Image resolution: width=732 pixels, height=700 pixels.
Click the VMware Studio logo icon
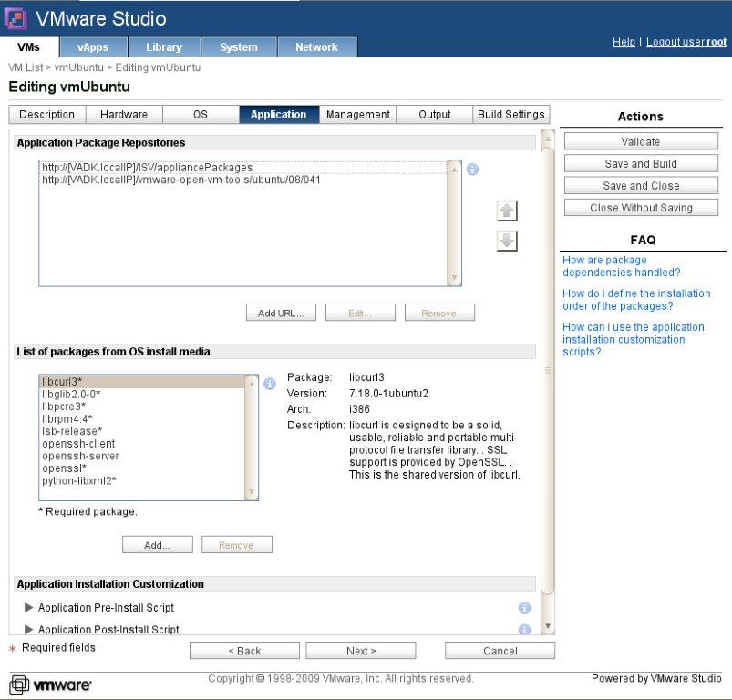(x=15, y=18)
